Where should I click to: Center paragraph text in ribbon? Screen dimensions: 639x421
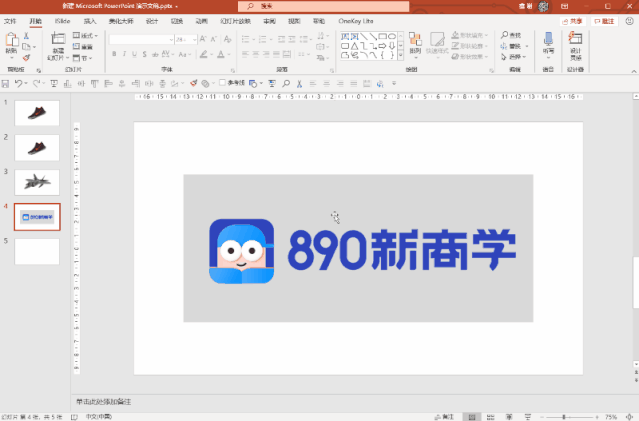pyautogui.click(x=256, y=54)
